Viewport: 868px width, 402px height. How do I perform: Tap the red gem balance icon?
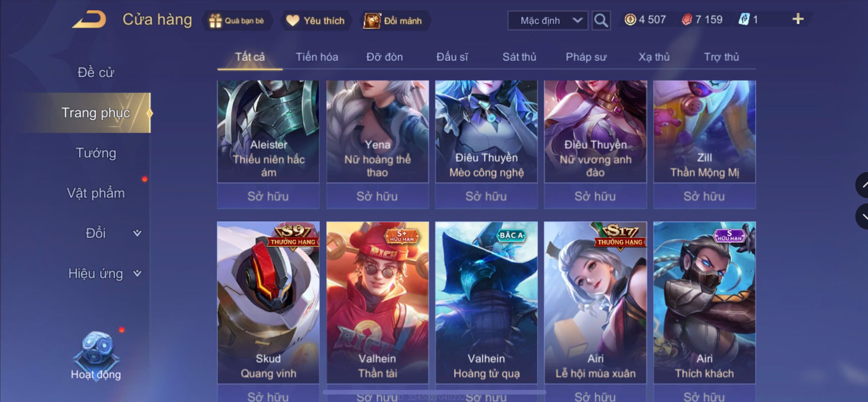(x=686, y=20)
